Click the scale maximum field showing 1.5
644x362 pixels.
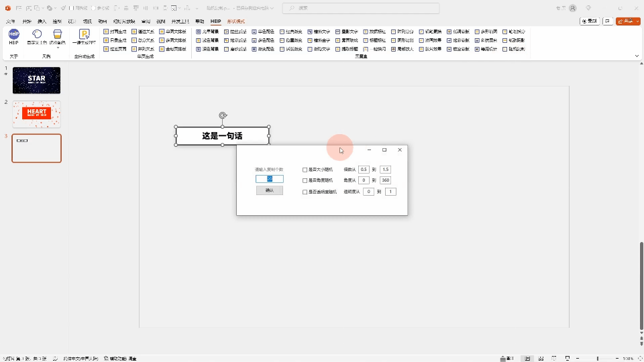[385, 170]
